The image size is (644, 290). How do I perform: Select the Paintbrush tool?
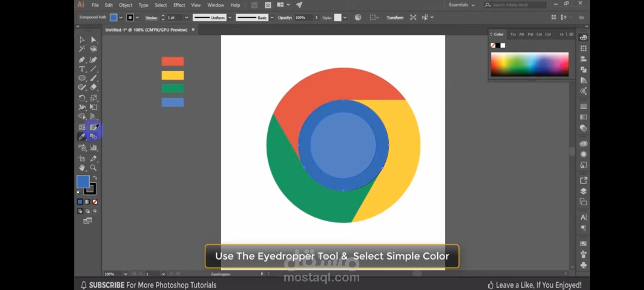coord(93,78)
